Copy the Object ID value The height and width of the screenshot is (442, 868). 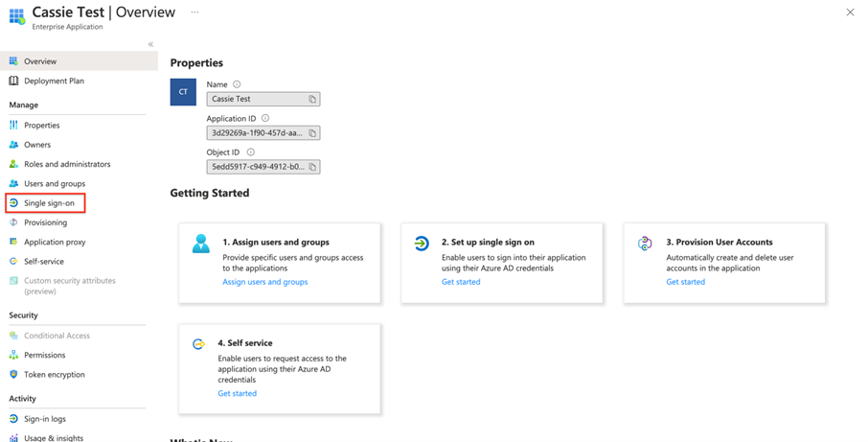click(312, 167)
